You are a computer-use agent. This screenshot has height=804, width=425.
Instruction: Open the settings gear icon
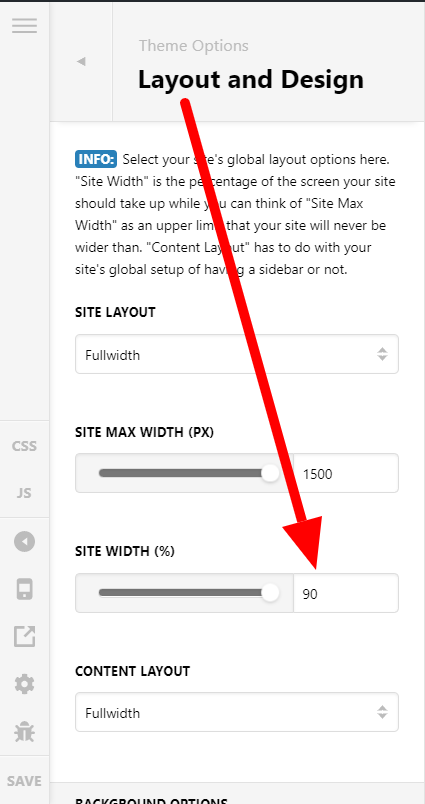coord(25,684)
